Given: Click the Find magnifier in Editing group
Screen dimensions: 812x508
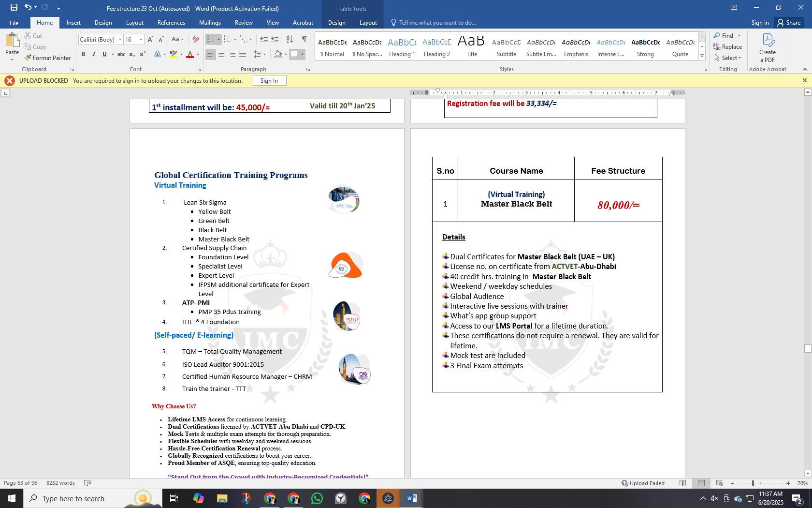Looking at the screenshot, I should click(724, 35).
